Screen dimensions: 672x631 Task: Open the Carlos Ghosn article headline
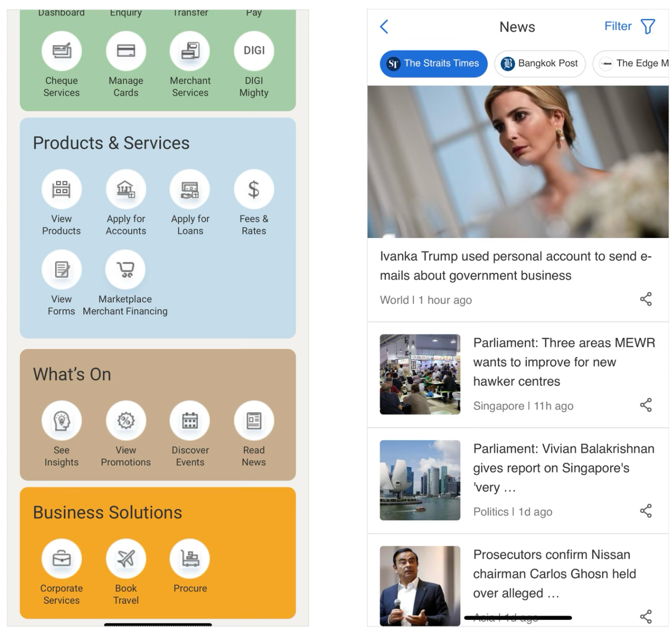pyautogui.click(x=554, y=573)
